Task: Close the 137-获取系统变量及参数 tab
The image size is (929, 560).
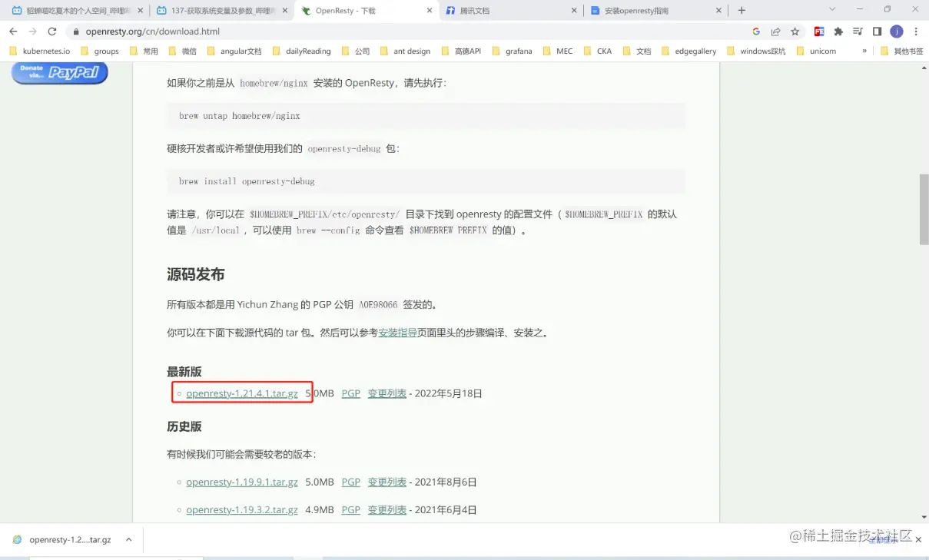Action: (x=284, y=11)
